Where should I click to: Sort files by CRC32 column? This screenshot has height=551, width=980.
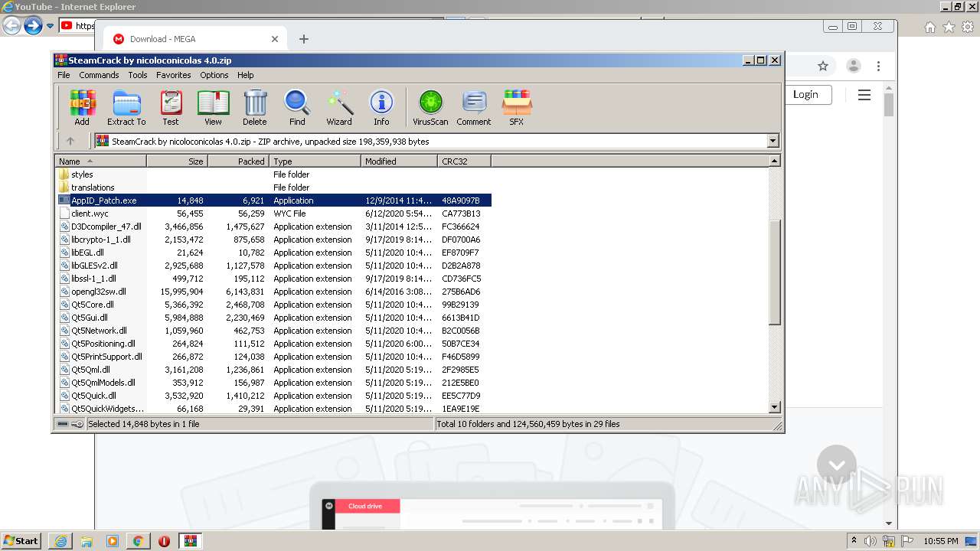click(464, 161)
